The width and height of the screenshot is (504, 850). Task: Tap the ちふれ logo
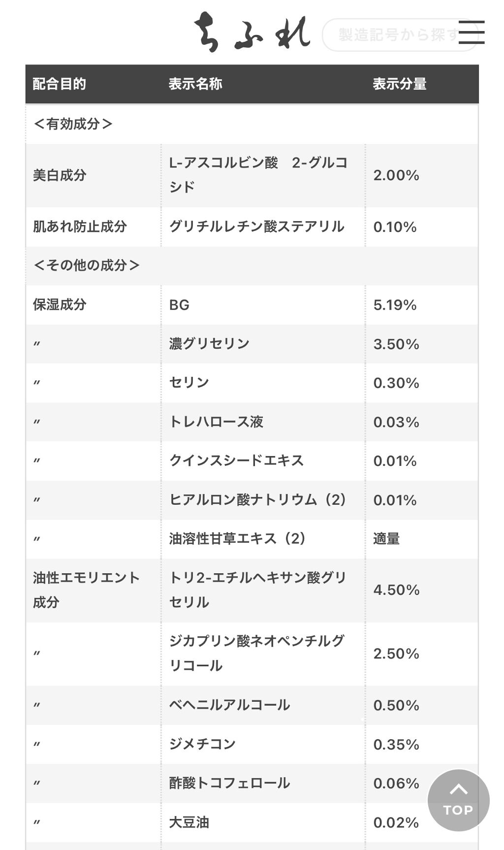(252, 33)
